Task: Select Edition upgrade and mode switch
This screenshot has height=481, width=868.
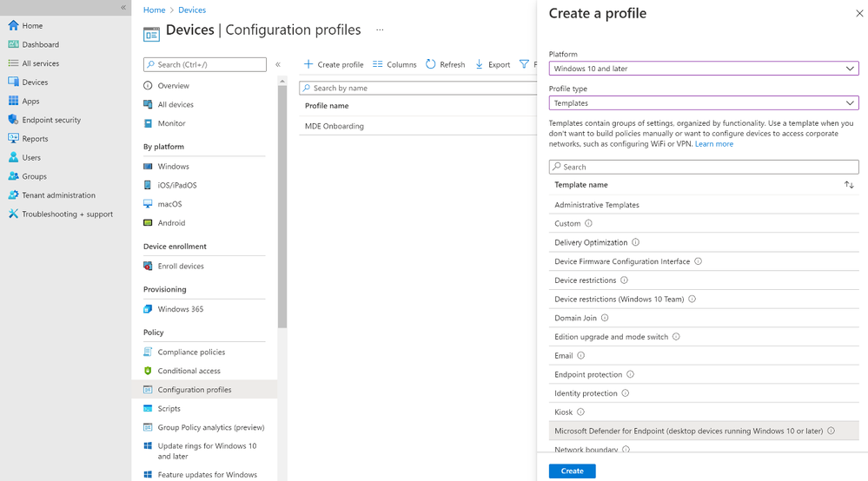Action: coord(704,337)
